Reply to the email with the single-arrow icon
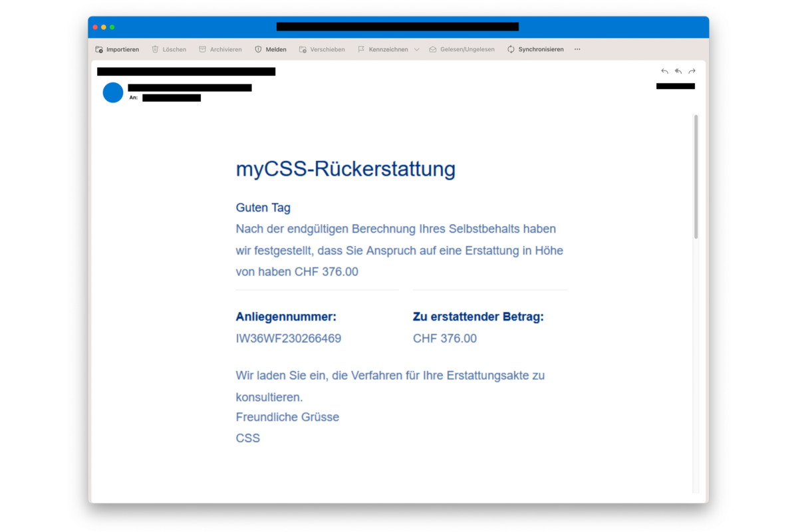Image resolution: width=798 pixels, height=532 pixels. (664, 71)
